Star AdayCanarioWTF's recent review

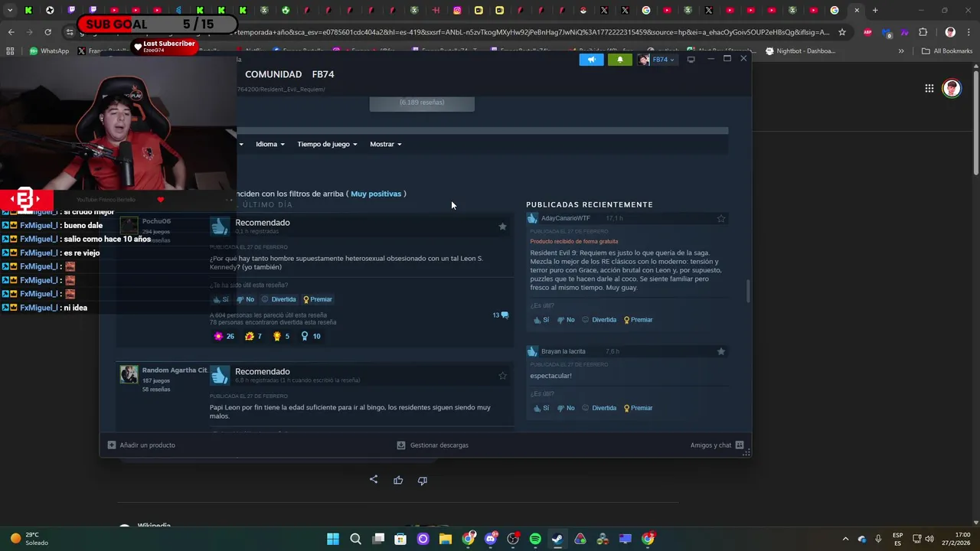[x=720, y=218]
